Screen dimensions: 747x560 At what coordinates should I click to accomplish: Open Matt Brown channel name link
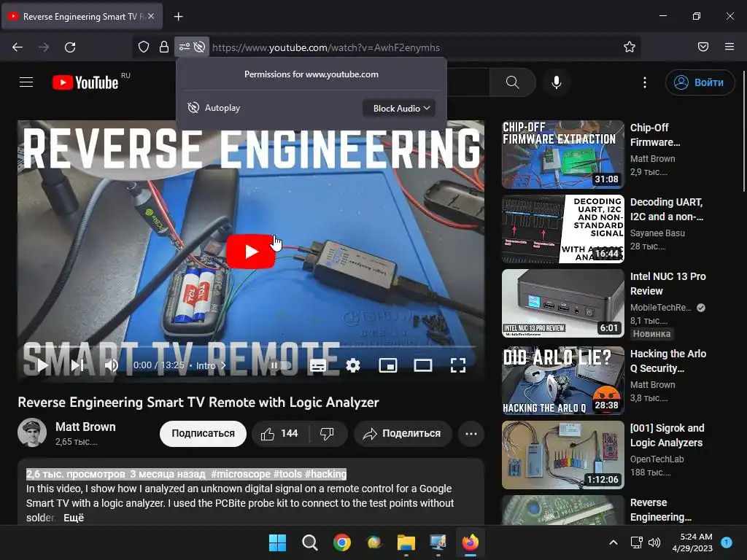click(85, 427)
